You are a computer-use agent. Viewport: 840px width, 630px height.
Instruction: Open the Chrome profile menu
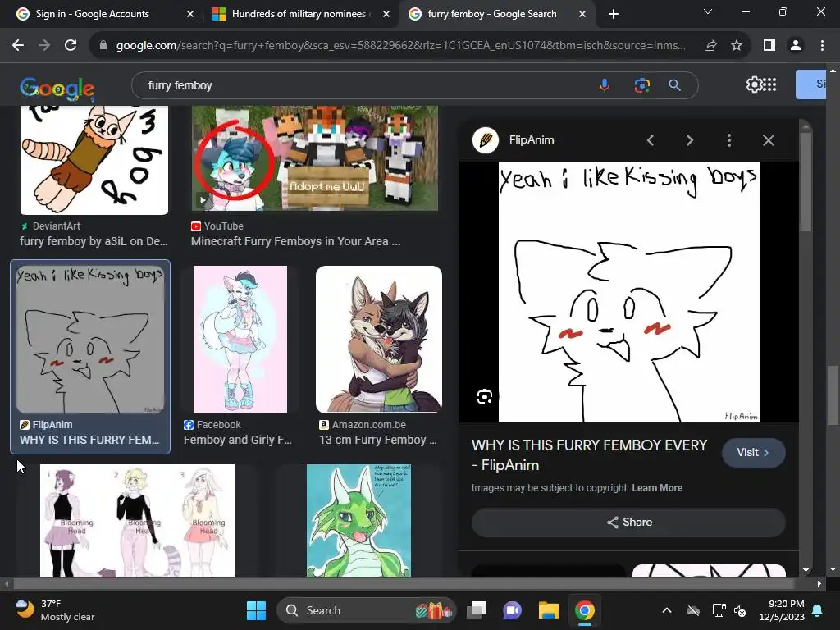point(796,46)
